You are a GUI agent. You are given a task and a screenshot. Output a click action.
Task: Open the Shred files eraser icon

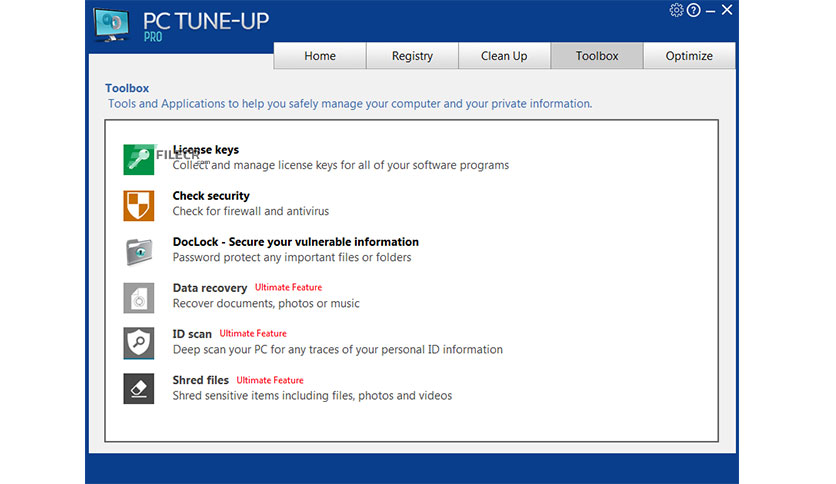[x=139, y=389]
